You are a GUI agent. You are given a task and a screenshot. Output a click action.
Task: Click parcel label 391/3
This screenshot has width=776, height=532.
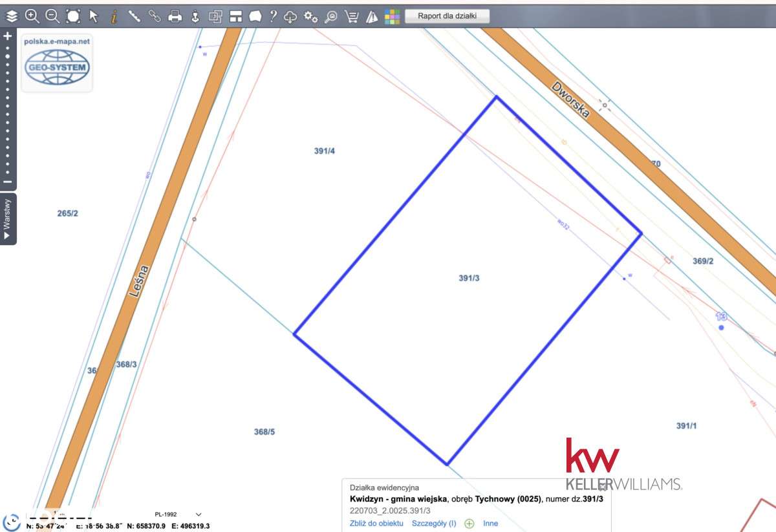tap(469, 278)
